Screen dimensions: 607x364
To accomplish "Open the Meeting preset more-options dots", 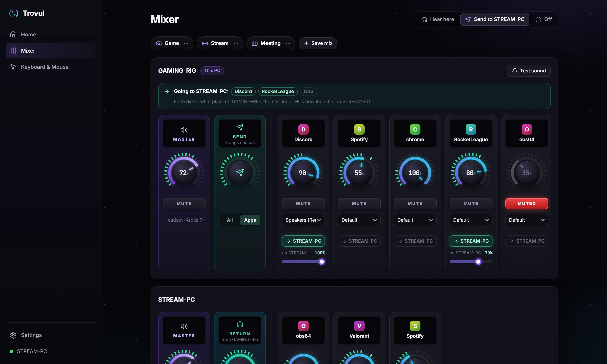I will 288,43.
